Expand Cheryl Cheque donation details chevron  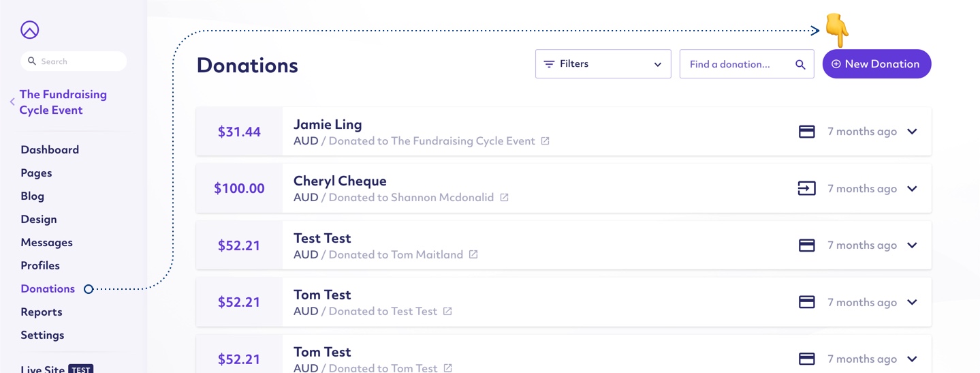pos(912,189)
